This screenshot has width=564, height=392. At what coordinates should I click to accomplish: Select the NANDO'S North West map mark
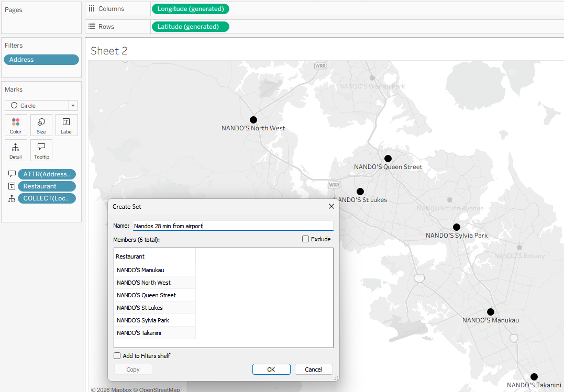click(x=253, y=120)
